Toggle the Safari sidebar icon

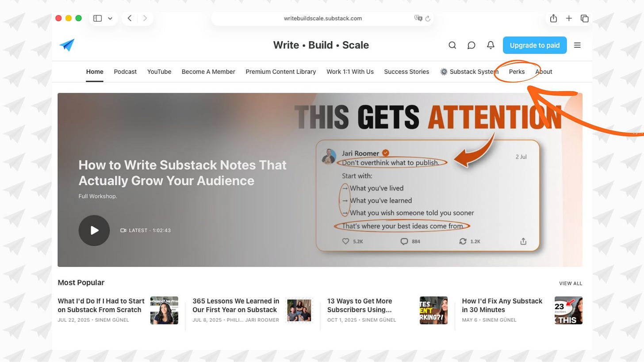click(x=98, y=18)
